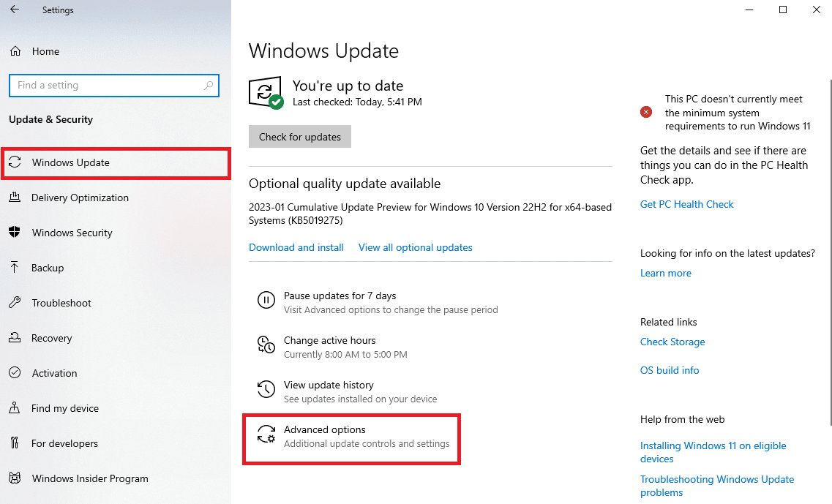Viewport: 832px width, 504px height.
Task: Click KB5019275 cumulative update description text
Action: click(430, 214)
